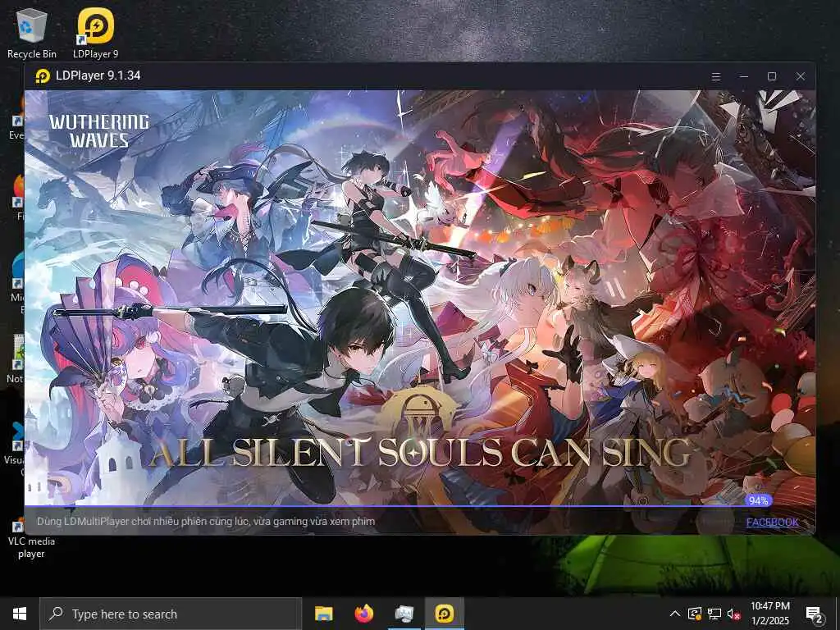Launch Firefox from the taskbar

363,614
